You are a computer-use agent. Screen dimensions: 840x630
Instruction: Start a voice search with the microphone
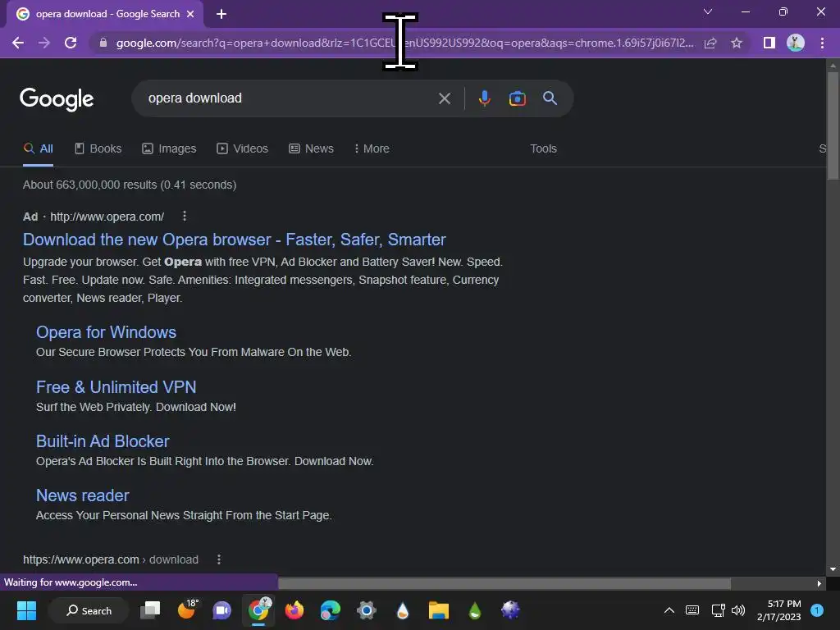(x=484, y=98)
